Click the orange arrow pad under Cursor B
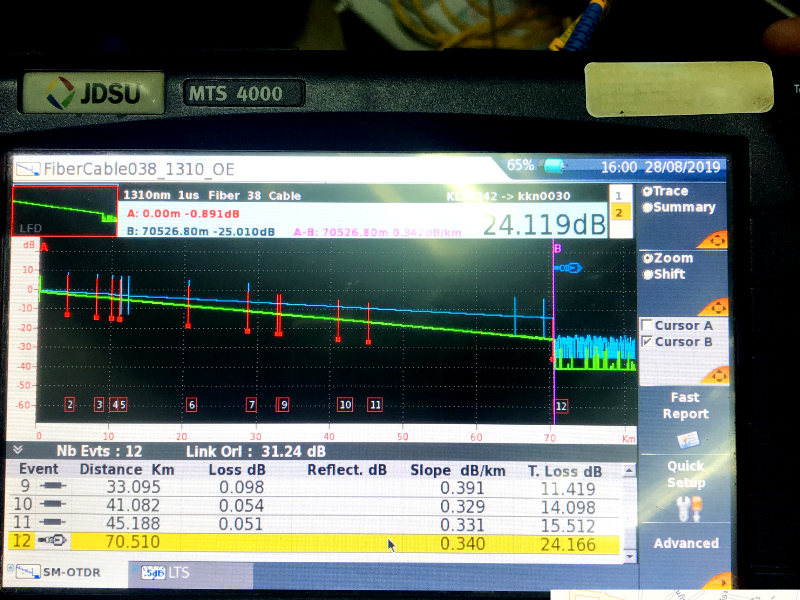The width and height of the screenshot is (800, 600). pyautogui.click(x=715, y=376)
